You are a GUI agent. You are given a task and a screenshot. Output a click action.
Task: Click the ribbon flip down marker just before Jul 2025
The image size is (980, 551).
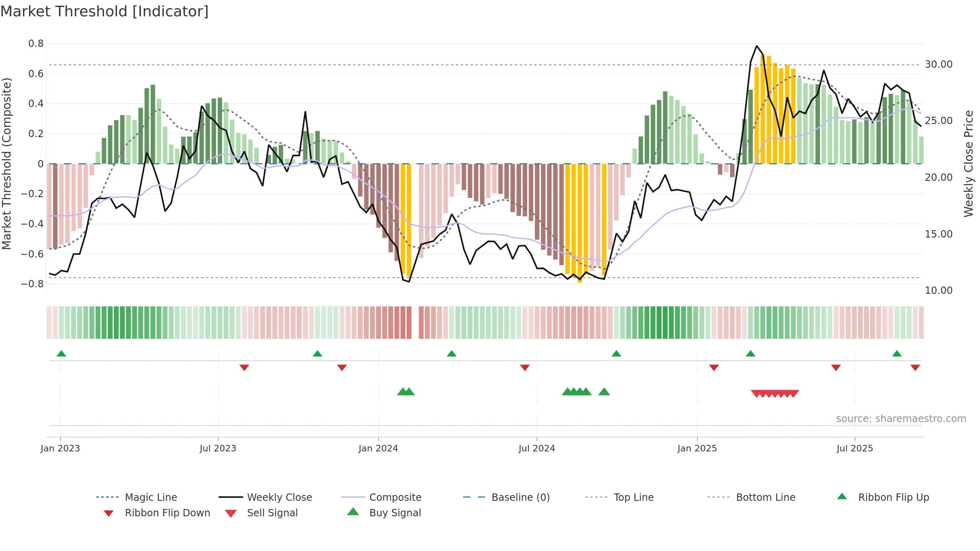coord(836,368)
